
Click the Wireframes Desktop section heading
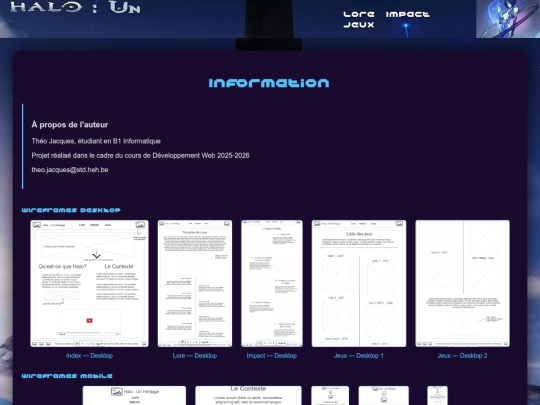pos(71,210)
